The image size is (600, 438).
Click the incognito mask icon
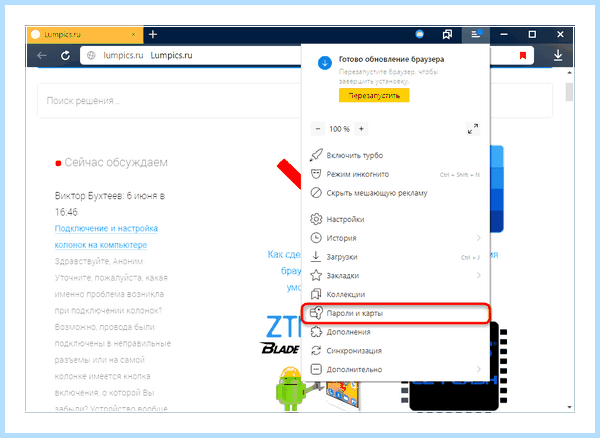click(x=316, y=174)
